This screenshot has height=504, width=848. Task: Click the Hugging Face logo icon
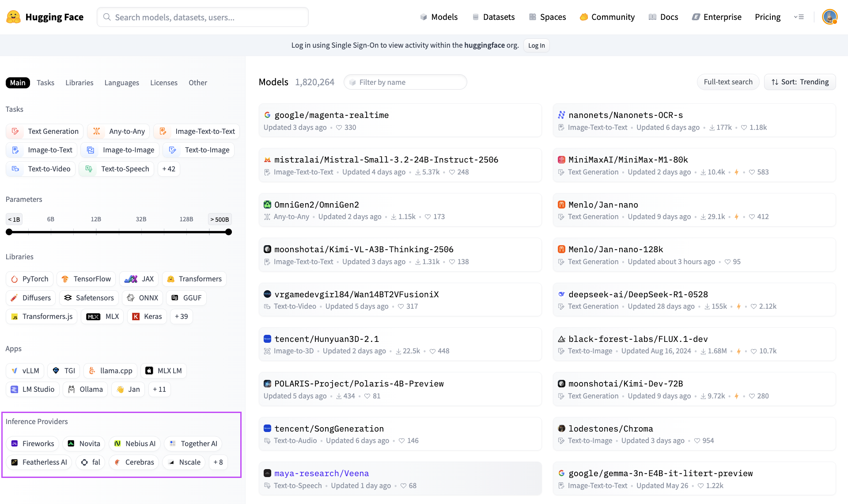click(13, 17)
